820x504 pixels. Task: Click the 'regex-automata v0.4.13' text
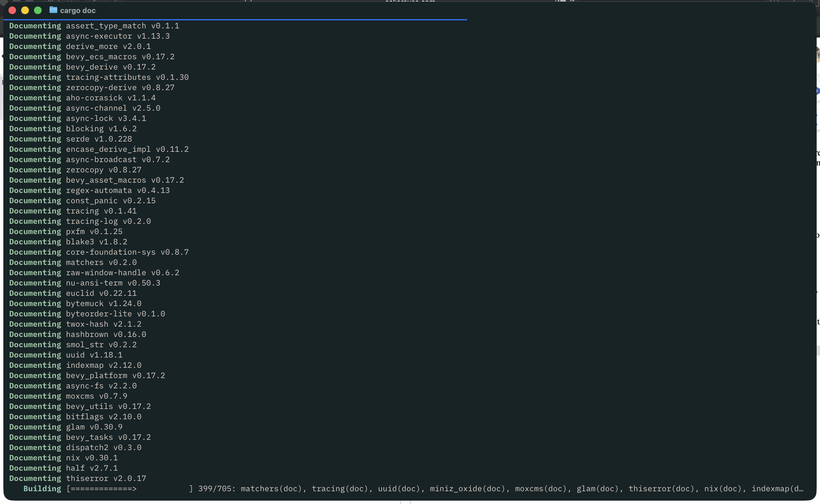pos(118,190)
